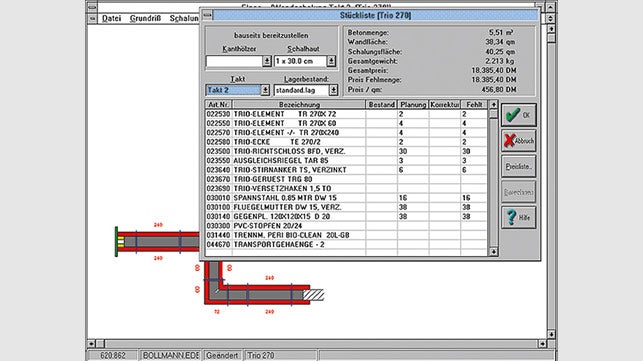Viewport: 643px width, 361px height.
Task: Select row 022580 TRIO-ECKE TE 270/2
Action: (x=346, y=142)
